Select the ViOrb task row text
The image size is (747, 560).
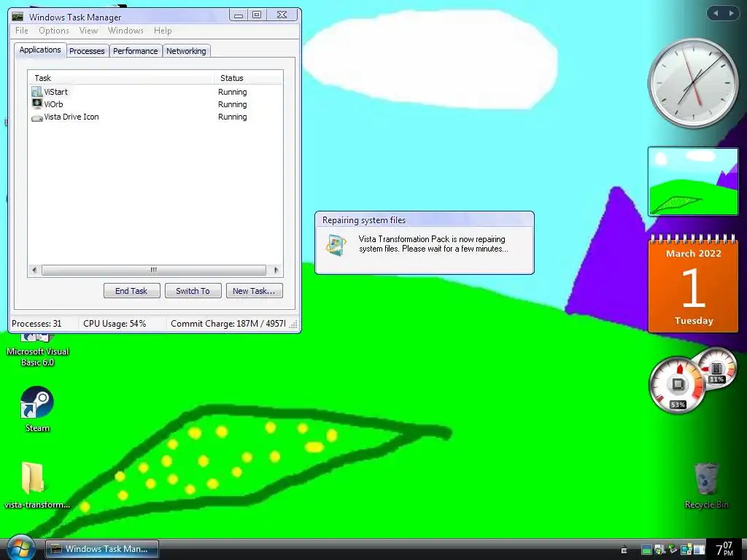click(x=53, y=104)
